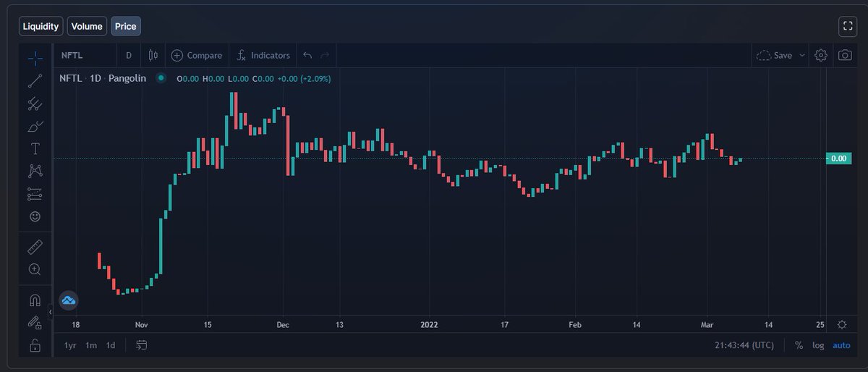This screenshot has width=868, height=372.
Task: Toggle auto price scale
Action: pos(841,345)
